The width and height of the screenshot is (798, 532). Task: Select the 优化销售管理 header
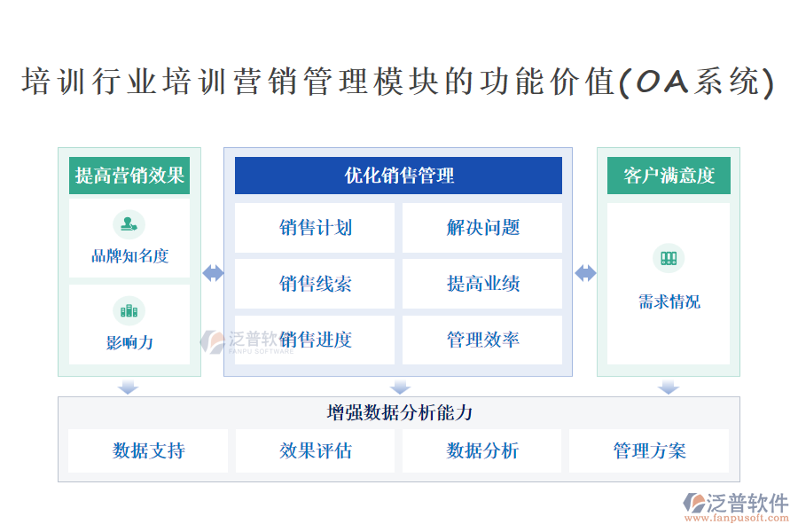(398, 176)
